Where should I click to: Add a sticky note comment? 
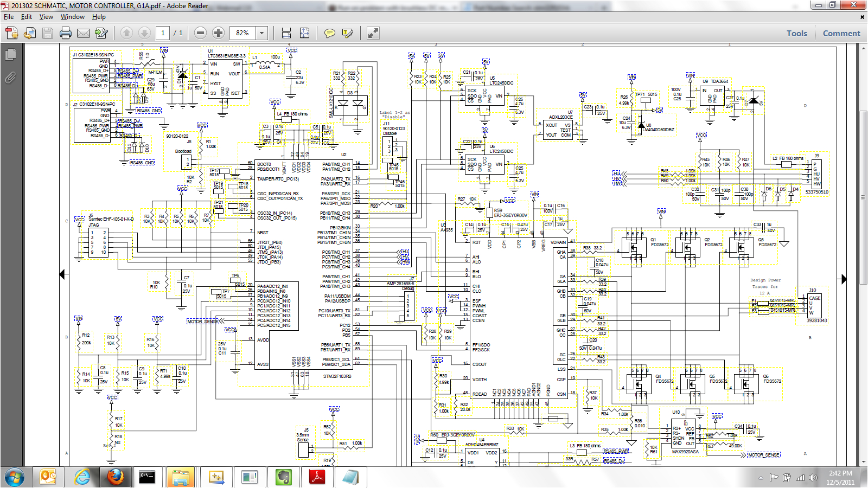point(329,33)
